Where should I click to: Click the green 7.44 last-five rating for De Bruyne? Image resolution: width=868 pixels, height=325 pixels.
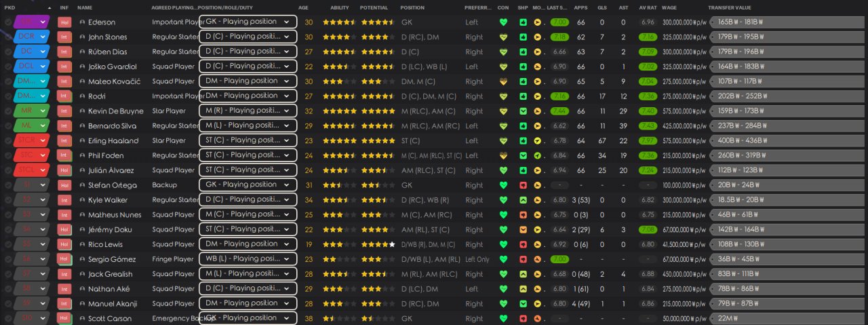559,111
